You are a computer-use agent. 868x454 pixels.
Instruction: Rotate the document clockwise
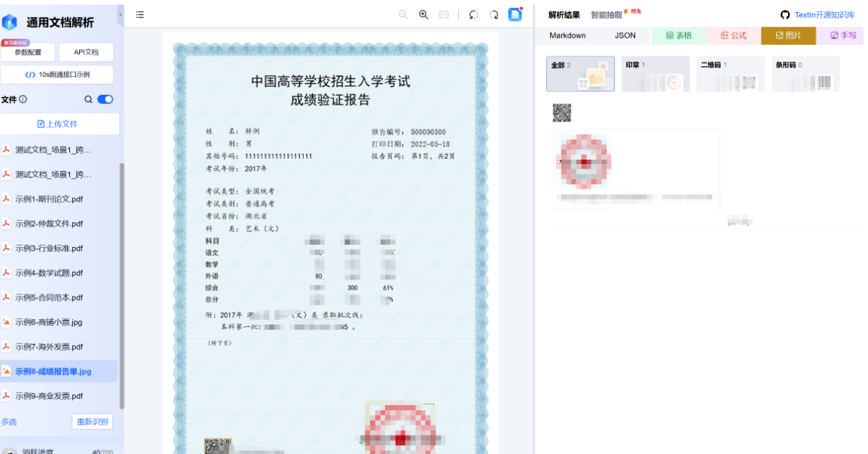(x=494, y=15)
